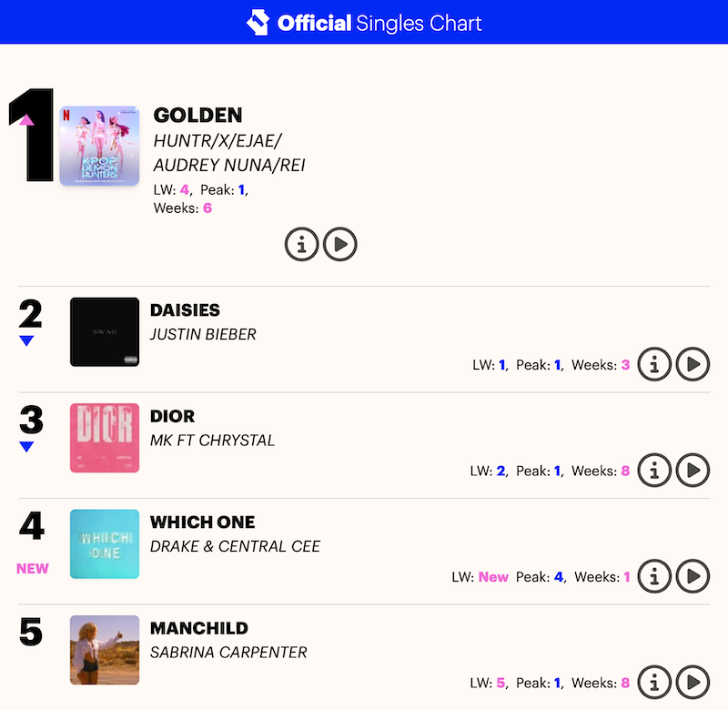The width and height of the screenshot is (728, 710).
Task: Play Manchild by Sabrina Carpenter
Action: (x=693, y=682)
